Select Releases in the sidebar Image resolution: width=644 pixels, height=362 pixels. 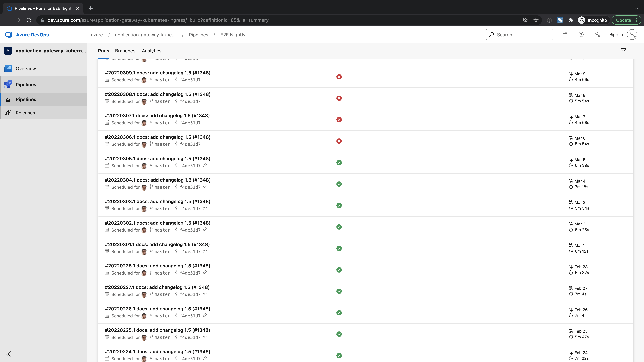(x=25, y=113)
